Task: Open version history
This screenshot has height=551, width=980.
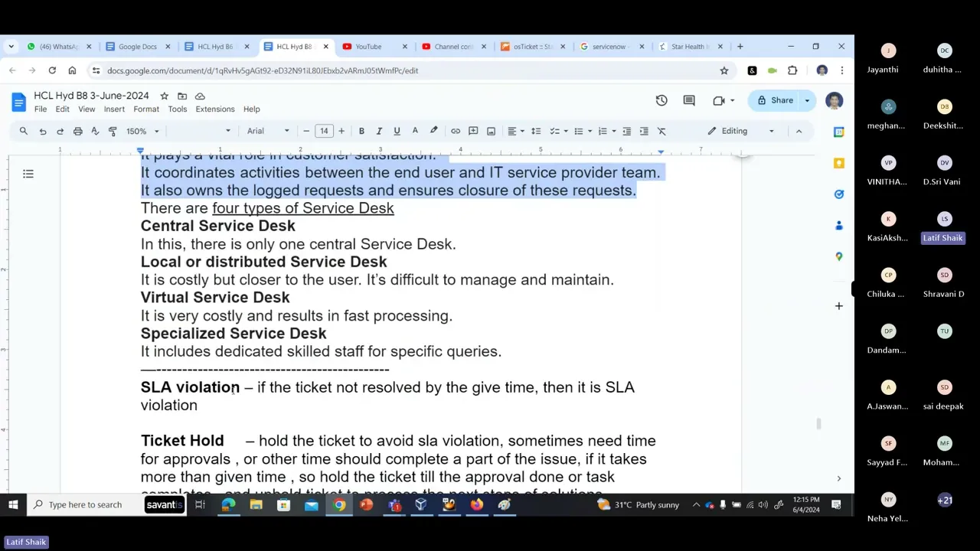Action: 661,100
